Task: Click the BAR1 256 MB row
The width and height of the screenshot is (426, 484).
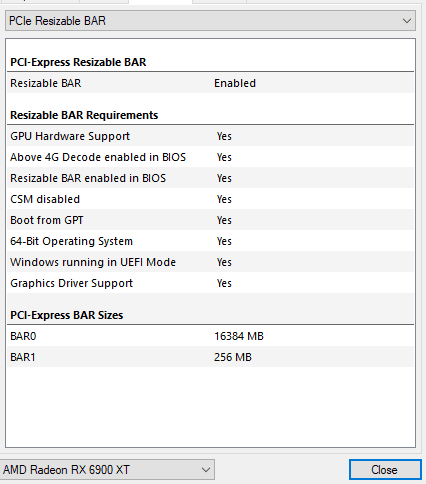Action: click(x=210, y=357)
